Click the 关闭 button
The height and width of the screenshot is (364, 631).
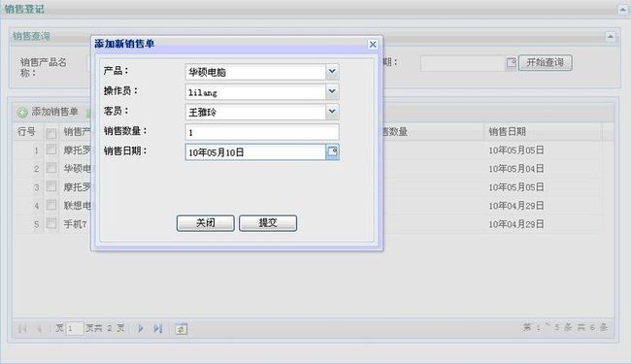pos(205,223)
